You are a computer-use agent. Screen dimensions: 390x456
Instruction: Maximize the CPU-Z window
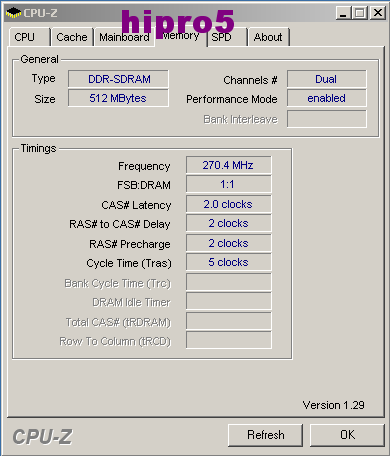click(x=360, y=13)
